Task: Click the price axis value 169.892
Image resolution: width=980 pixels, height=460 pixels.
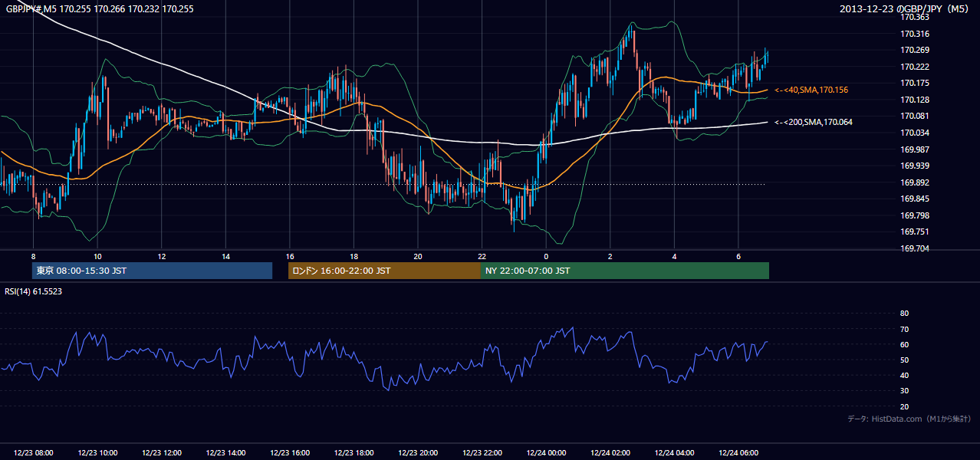Action: pyautogui.click(x=914, y=182)
